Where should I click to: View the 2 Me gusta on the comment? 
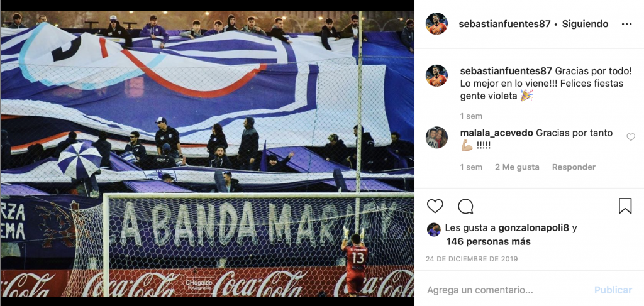pos(517,167)
